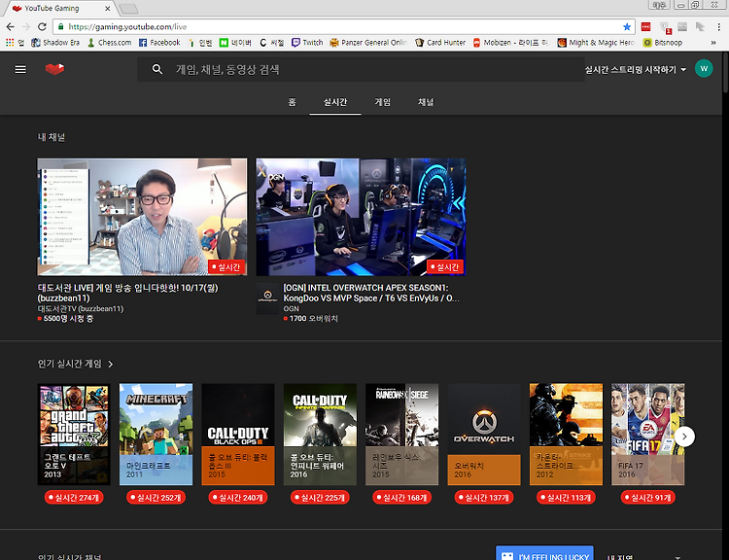The image size is (729, 560).
Task: Open Mobizen bookmark
Action: click(510, 43)
